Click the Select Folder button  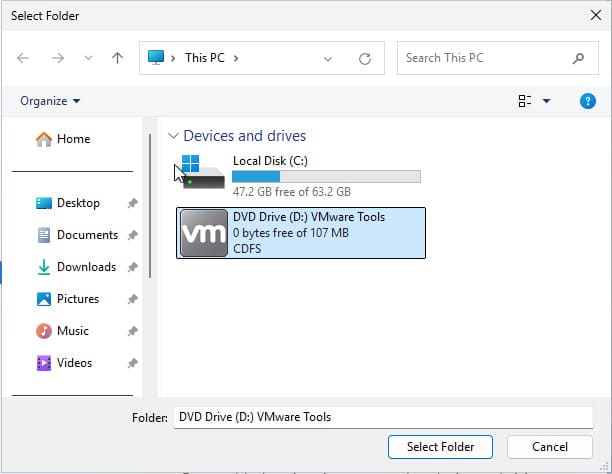pyautogui.click(x=441, y=446)
